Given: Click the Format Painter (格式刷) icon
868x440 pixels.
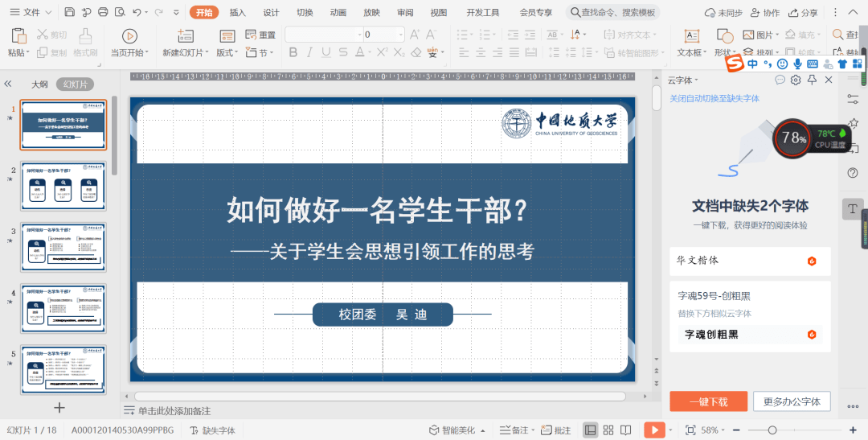Looking at the screenshot, I should pos(85,36).
